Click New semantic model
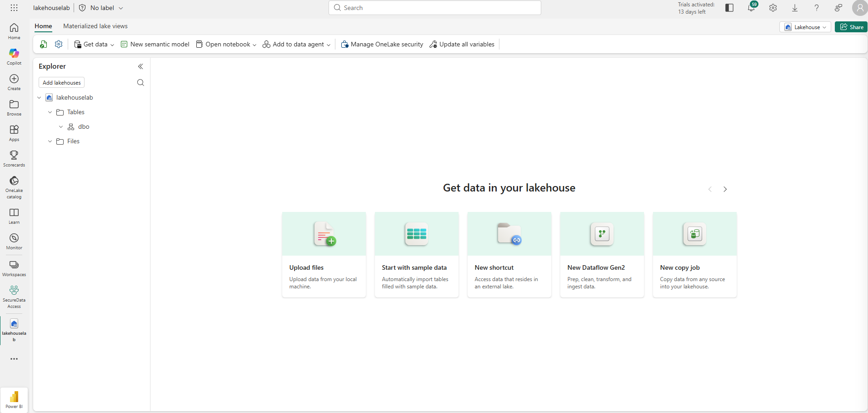Image resolution: width=868 pixels, height=413 pixels. pos(155,44)
